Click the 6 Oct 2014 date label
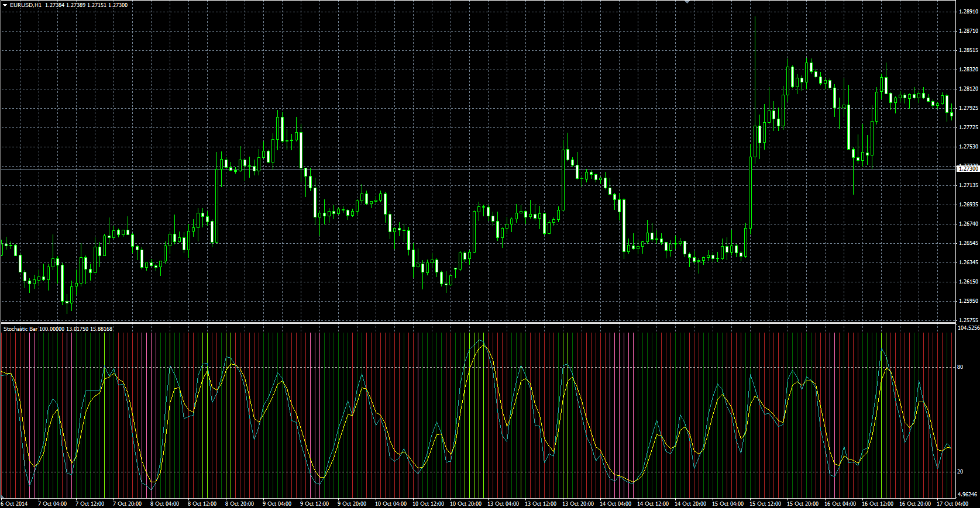 coord(14,503)
